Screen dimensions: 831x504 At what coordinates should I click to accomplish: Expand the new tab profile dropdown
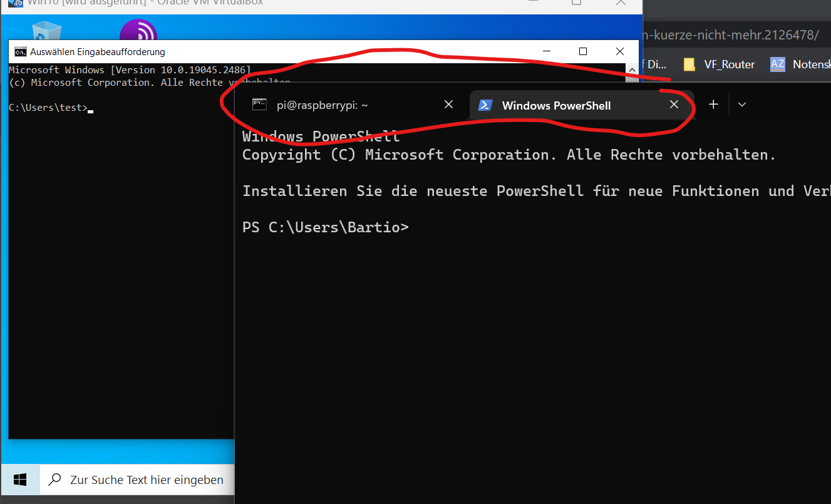[x=742, y=105]
